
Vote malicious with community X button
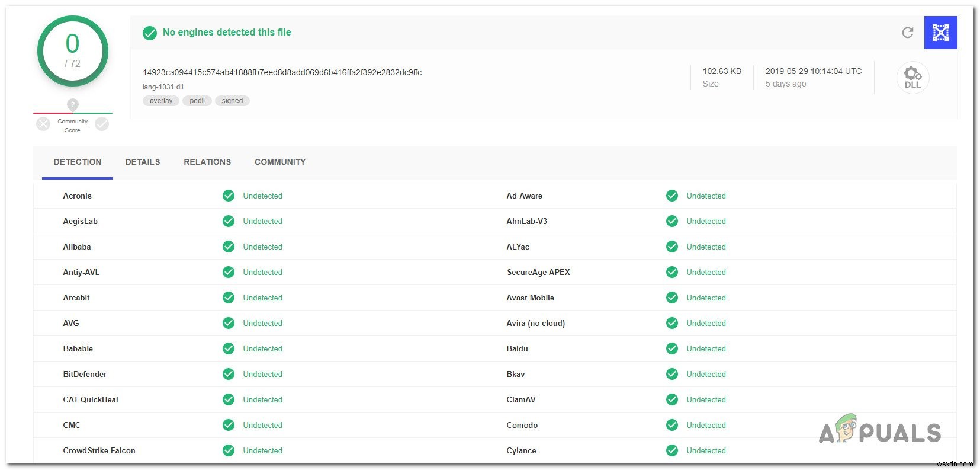(x=43, y=124)
